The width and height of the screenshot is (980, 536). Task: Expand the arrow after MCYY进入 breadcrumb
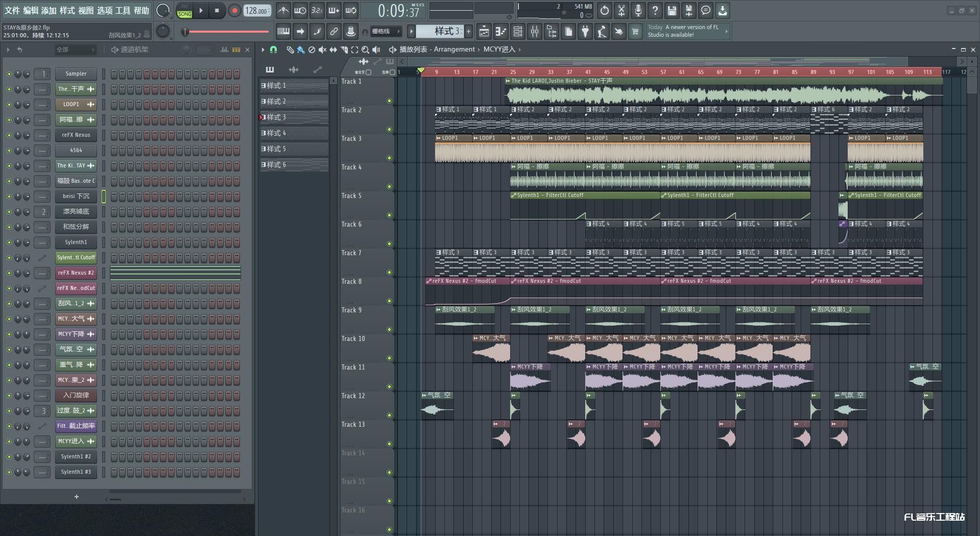tap(520, 50)
